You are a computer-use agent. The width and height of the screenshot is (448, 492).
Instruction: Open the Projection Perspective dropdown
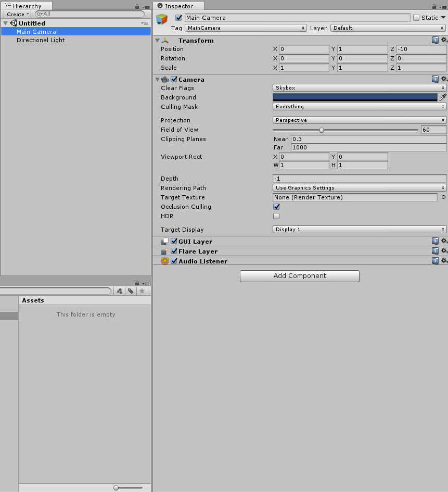(360, 120)
